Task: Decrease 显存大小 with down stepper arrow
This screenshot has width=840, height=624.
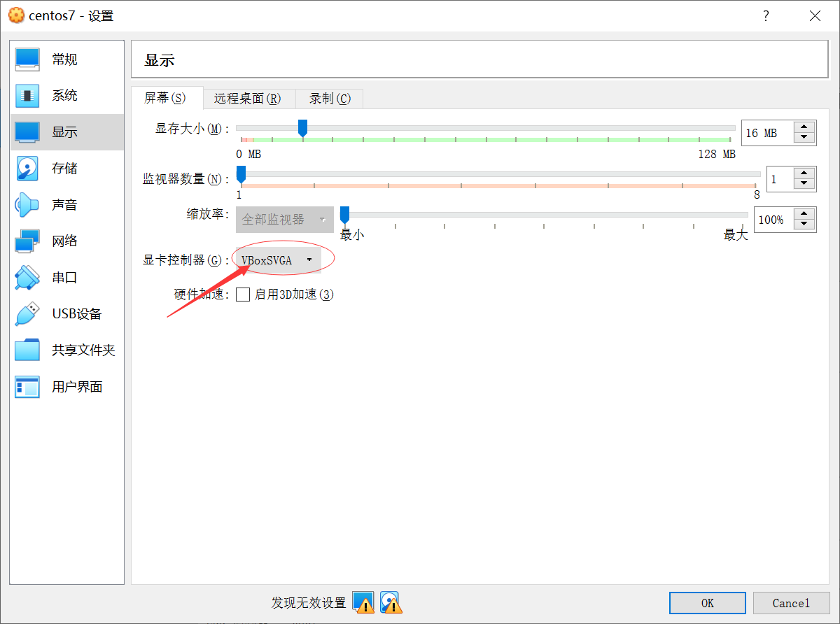Action: 804,139
